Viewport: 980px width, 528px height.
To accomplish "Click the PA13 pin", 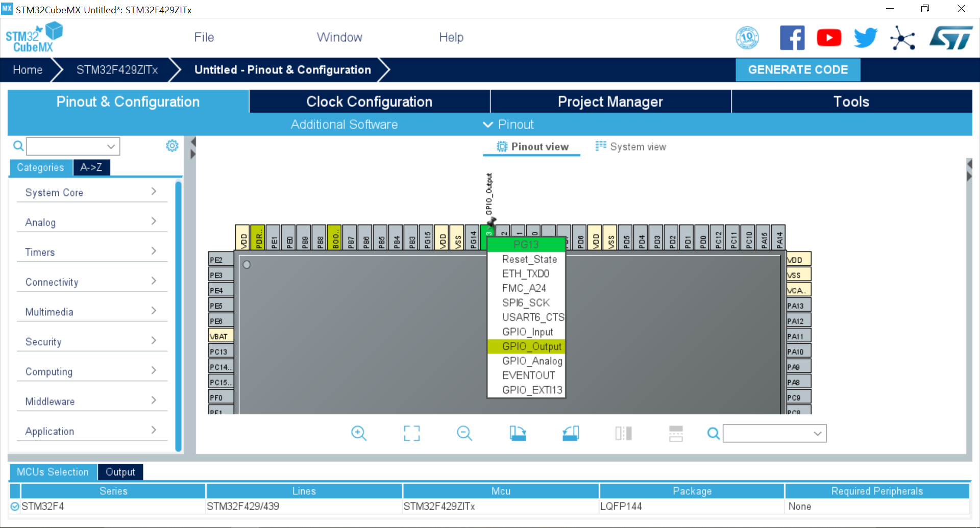I will coord(799,306).
